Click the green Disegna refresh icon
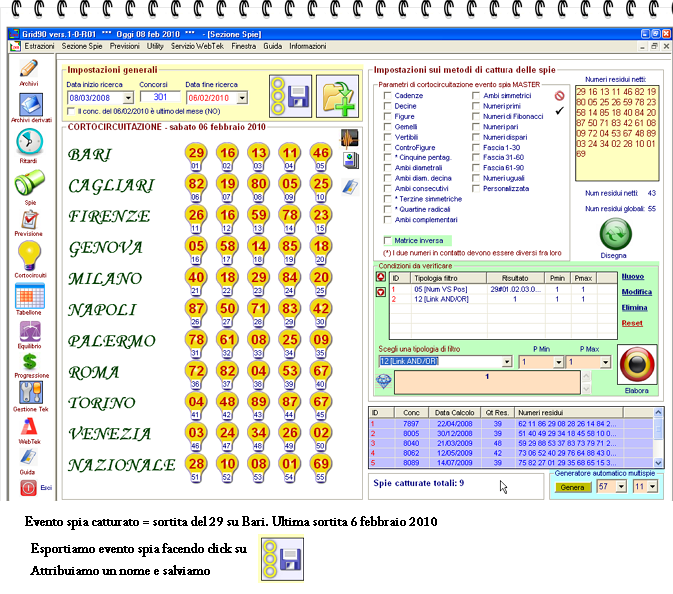The width and height of the screenshot is (673, 594). pos(615,234)
